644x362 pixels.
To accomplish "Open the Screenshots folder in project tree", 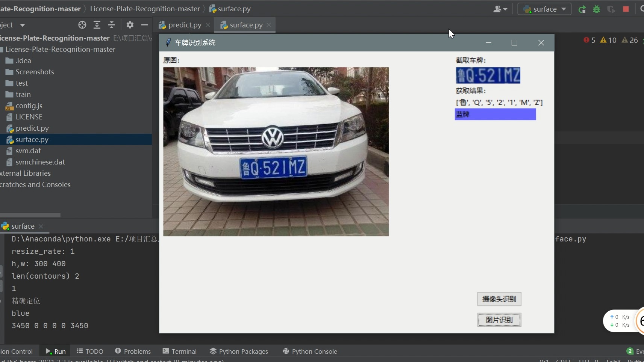I will pos(35,72).
